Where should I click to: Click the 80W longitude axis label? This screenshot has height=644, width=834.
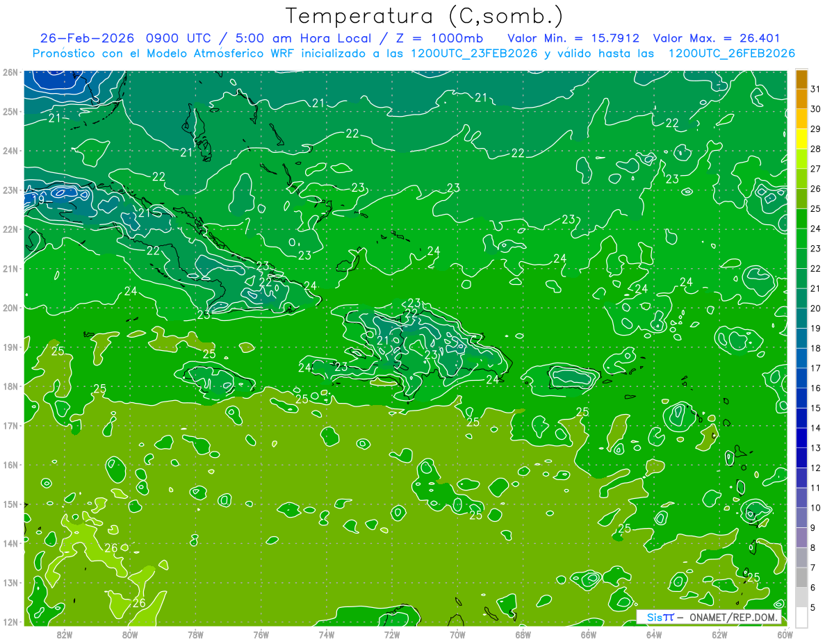130,634
